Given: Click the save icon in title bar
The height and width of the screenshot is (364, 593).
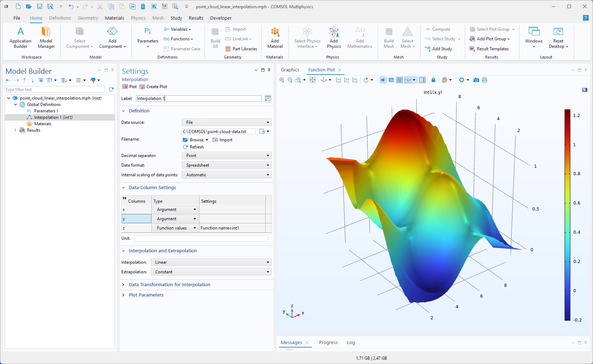Looking at the screenshot, I should [40, 6].
